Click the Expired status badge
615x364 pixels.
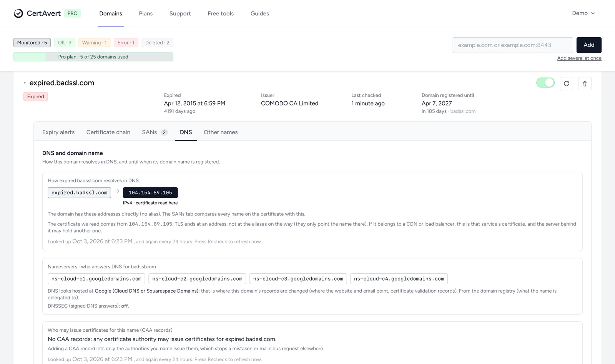pyautogui.click(x=36, y=96)
